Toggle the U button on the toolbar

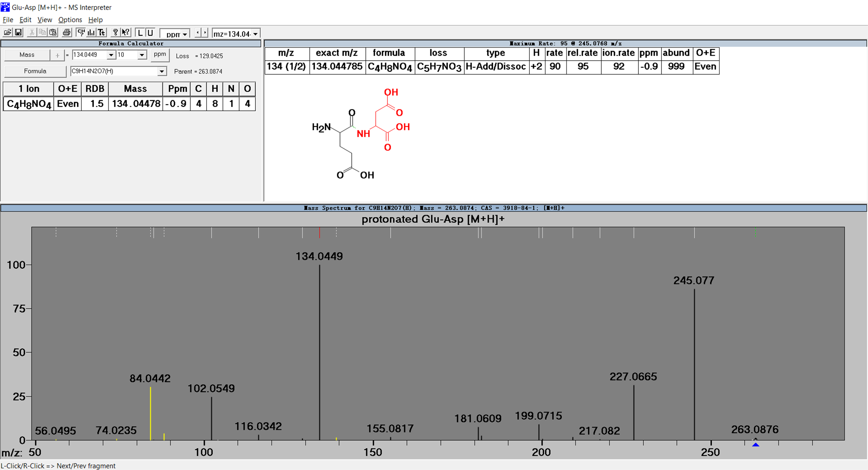[150, 33]
